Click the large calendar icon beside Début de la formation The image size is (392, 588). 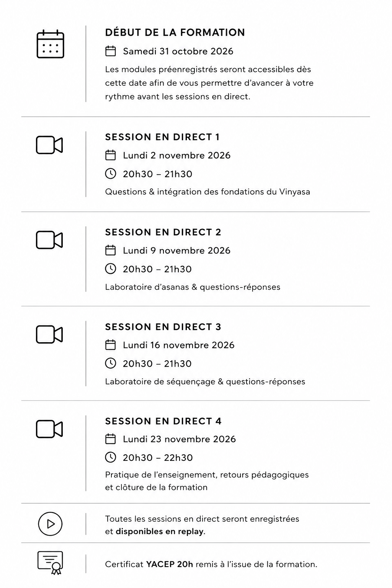50,44
